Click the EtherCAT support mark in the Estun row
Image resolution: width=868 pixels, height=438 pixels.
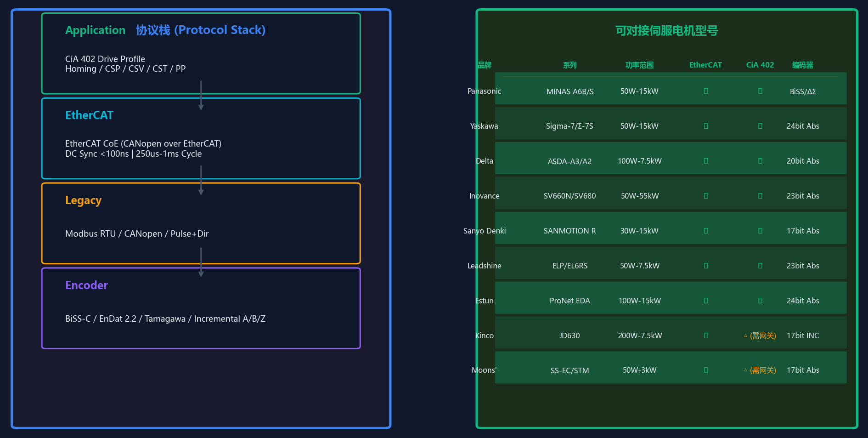click(x=706, y=301)
